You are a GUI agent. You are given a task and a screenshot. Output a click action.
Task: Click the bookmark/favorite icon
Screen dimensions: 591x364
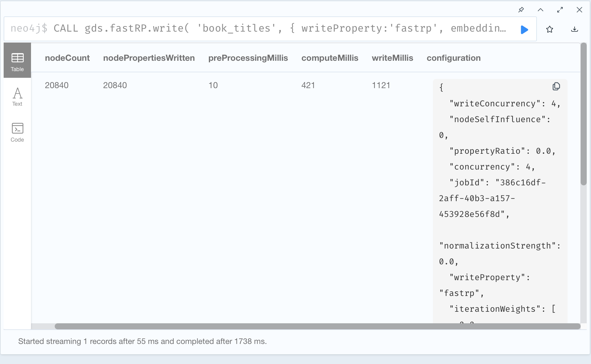(x=550, y=29)
